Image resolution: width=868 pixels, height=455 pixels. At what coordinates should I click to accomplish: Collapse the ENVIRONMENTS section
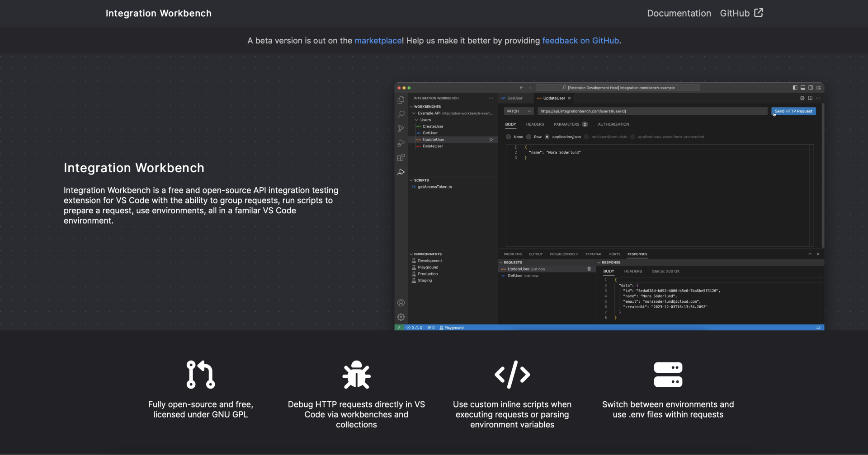pyautogui.click(x=411, y=254)
